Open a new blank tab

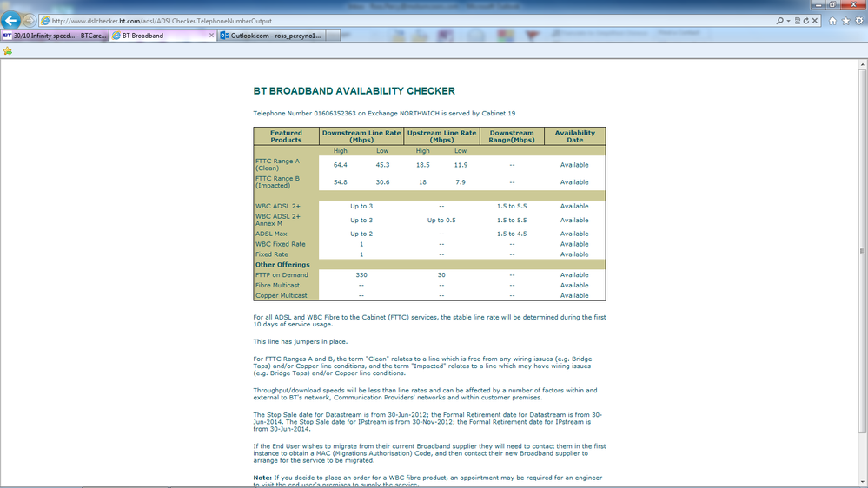pos(334,36)
